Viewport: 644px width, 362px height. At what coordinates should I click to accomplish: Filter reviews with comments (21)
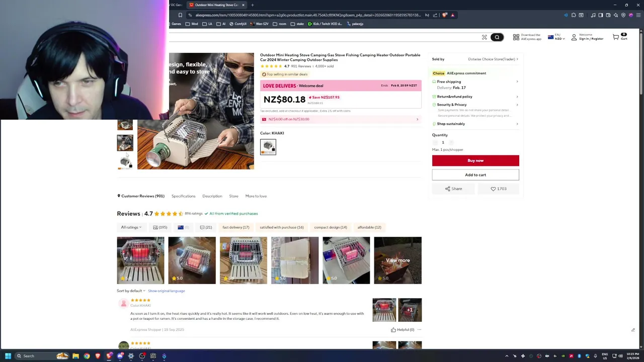coord(206,227)
